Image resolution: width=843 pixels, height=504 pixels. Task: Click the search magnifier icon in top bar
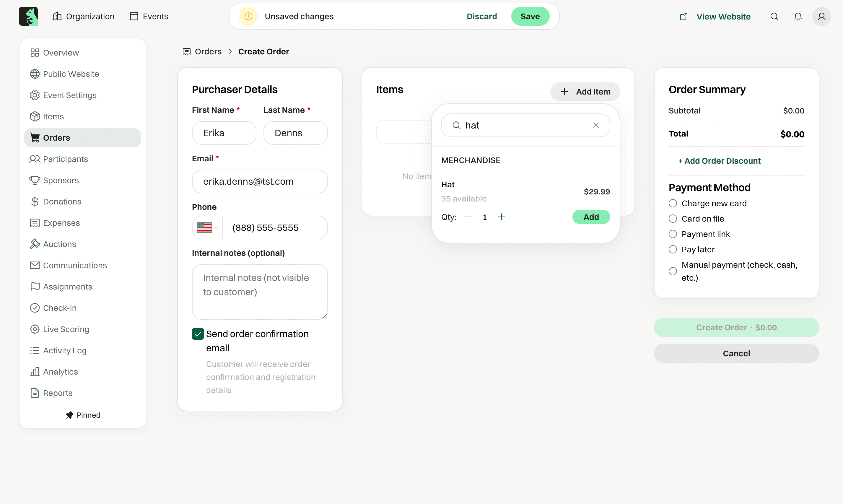pyautogui.click(x=774, y=16)
